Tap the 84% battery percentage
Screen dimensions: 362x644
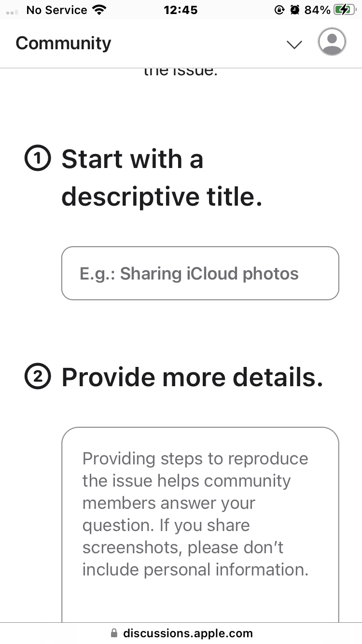pyautogui.click(x=318, y=10)
